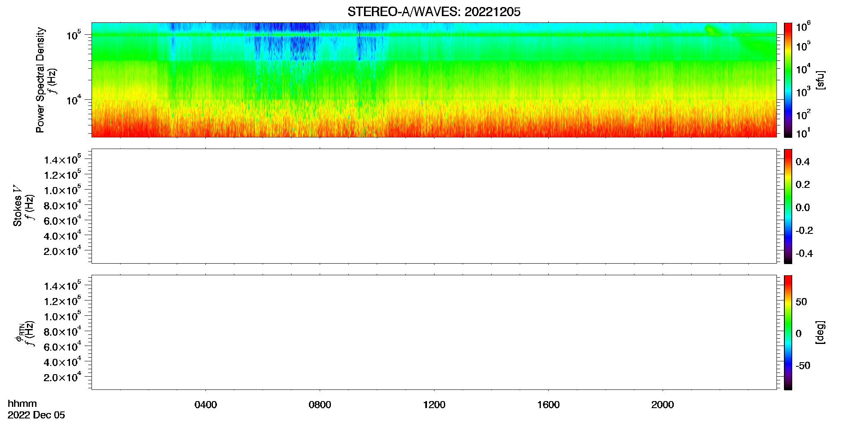Click the 0400 time axis label
Viewport: 868px width, 447px height.
click(206, 405)
